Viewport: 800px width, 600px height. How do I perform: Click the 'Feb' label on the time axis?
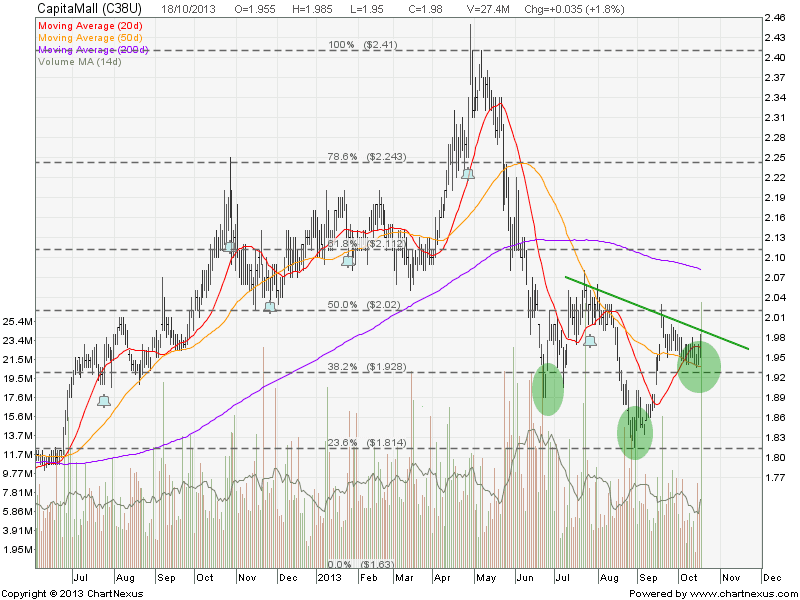(368, 578)
